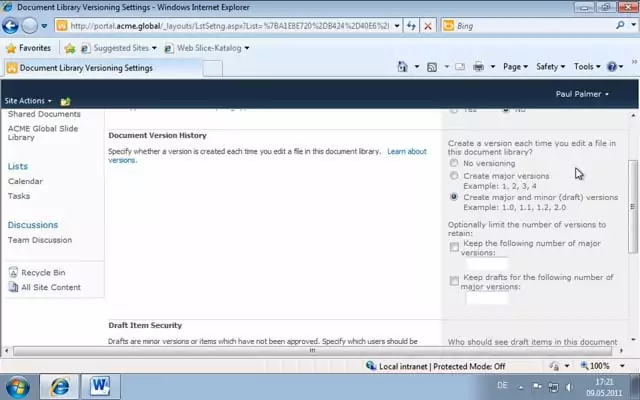640x400 pixels.
Task: Select the Document Library Versioning Settings tab
Action: pos(102,68)
